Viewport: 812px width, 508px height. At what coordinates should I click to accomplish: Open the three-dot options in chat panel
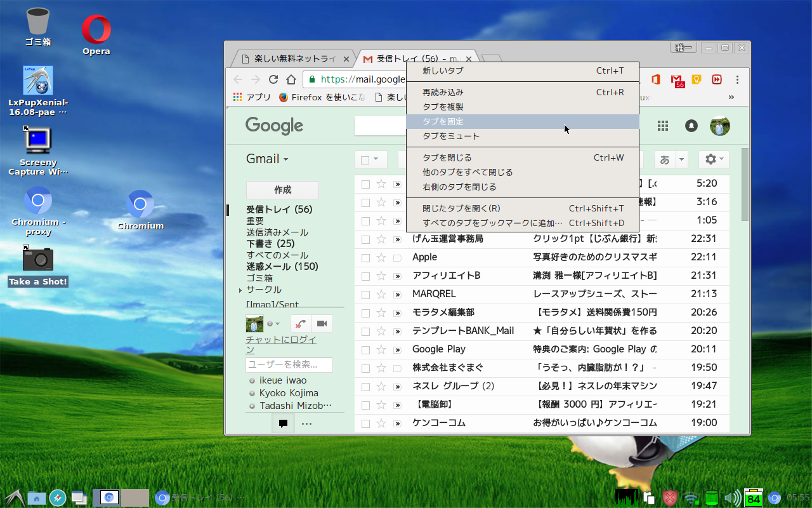[306, 424]
